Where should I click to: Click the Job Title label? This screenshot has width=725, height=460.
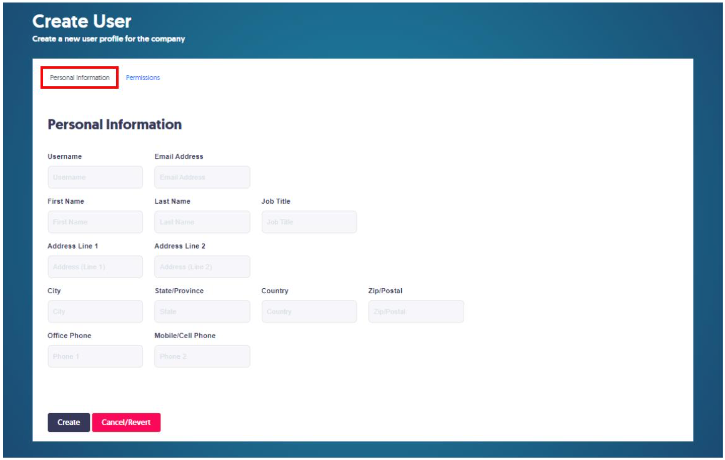pyautogui.click(x=276, y=202)
